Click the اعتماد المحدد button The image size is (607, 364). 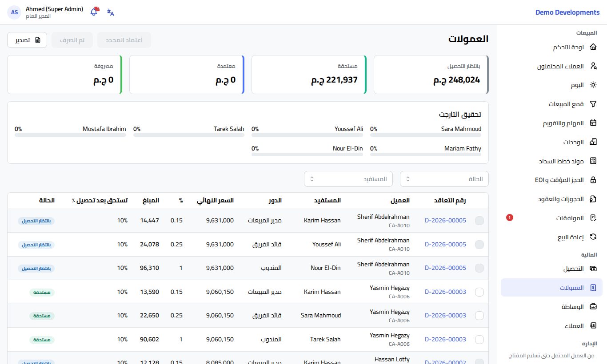pyautogui.click(x=124, y=40)
